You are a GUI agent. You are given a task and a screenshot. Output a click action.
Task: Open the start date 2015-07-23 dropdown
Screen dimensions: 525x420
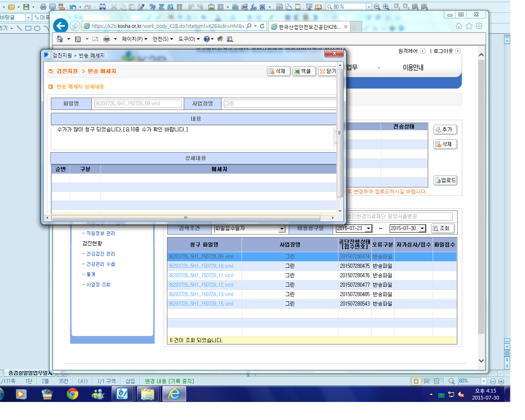tap(369, 228)
